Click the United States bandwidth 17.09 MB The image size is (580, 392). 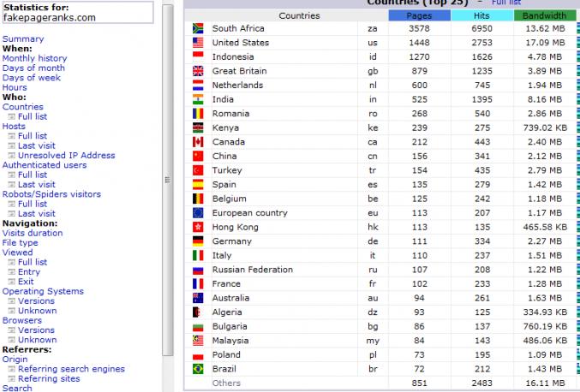pyautogui.click(x=545, y=43)
